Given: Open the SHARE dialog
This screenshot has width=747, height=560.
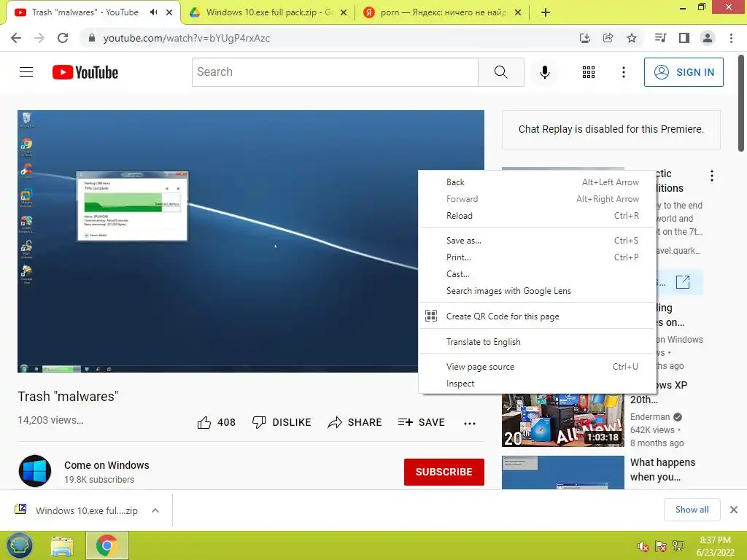Looking at the screenshot, I should (x=355, y=422).
